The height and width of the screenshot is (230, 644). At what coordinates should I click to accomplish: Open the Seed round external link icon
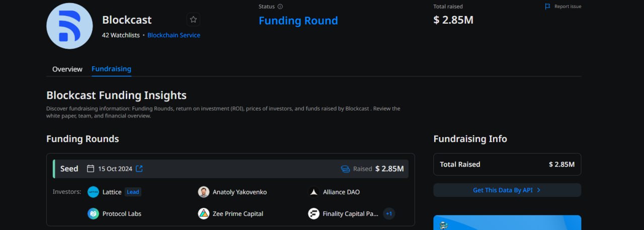click(x=139, y=169)
